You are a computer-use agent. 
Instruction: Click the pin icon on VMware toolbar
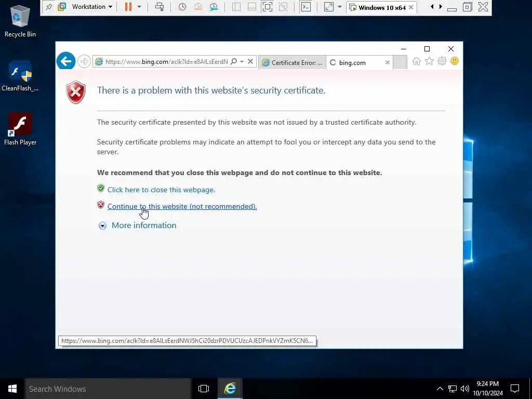click(x=49, y=7)
